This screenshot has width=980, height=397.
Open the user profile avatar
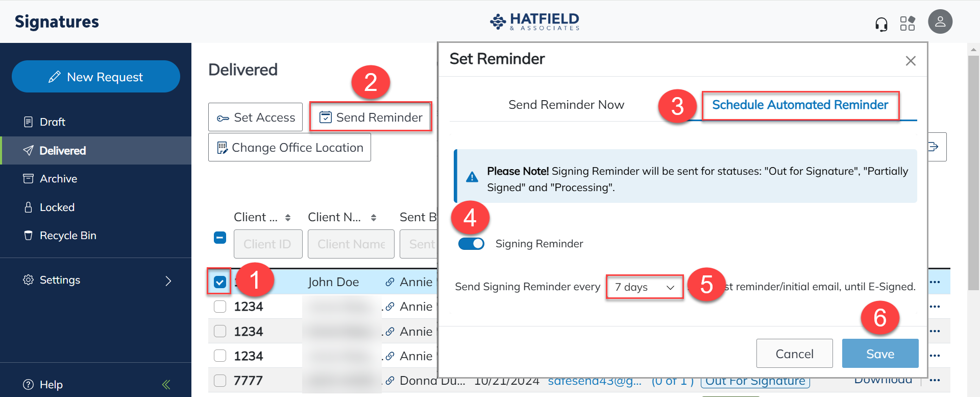(x=940, y=22)
